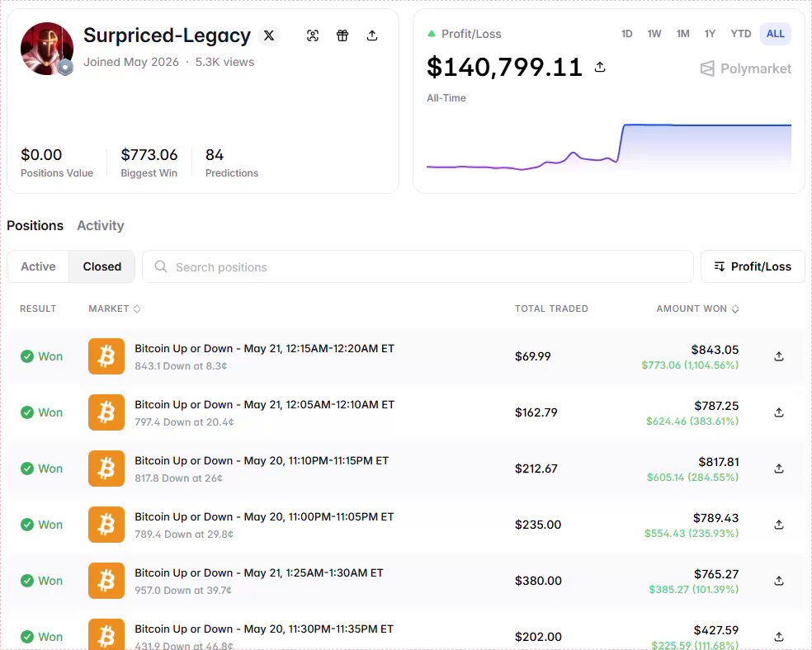This screenshot has width=812, height=650.
Task: Open Bitcoin Up or Down May 21, 12:15AM-12:20AM market
Action: pos(265,348)
